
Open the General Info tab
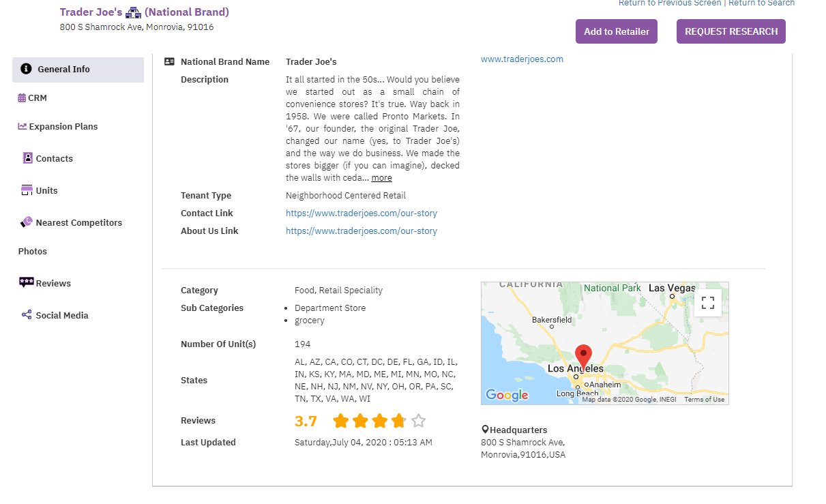[x=78, y=70]
